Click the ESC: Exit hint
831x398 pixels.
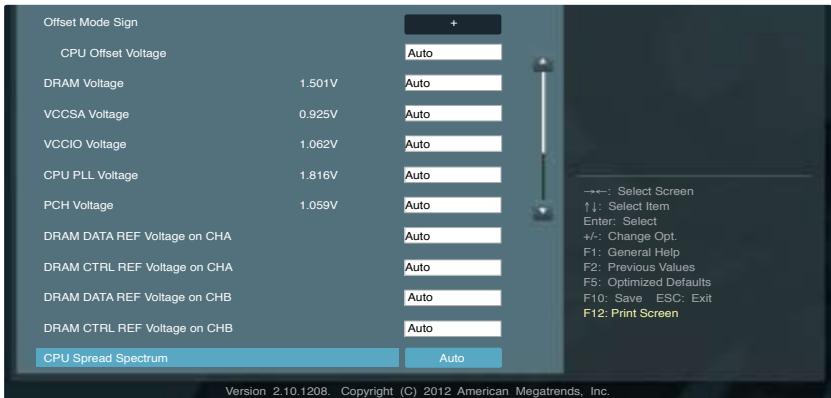pyautogui.click(x=684, y=298)
